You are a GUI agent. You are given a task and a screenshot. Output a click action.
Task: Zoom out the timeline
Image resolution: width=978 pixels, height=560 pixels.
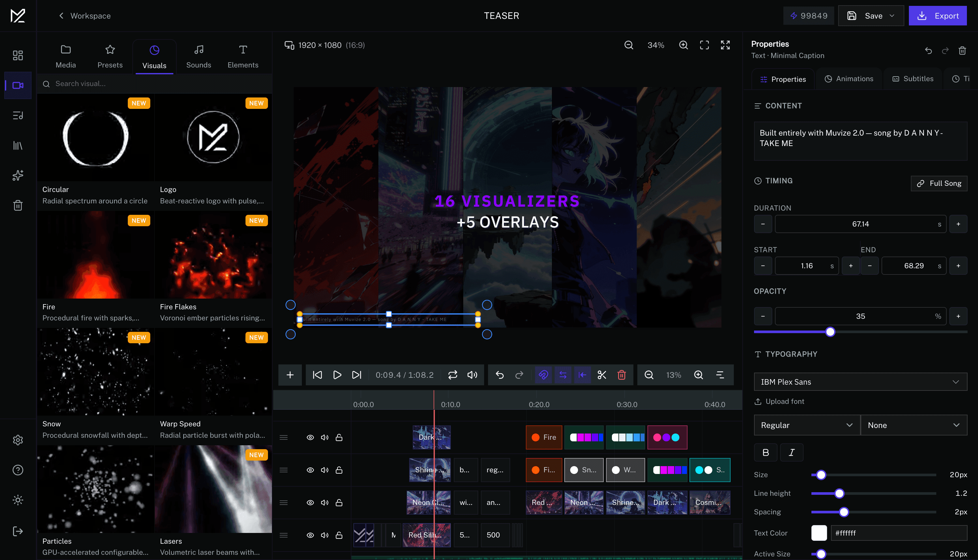pos(649,375)
